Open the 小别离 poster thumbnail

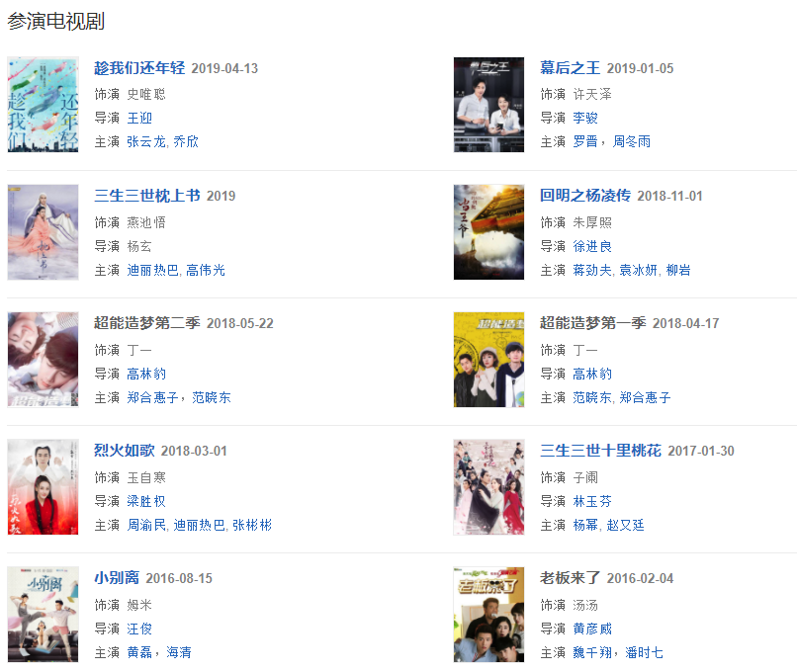[x=44, y=615]
